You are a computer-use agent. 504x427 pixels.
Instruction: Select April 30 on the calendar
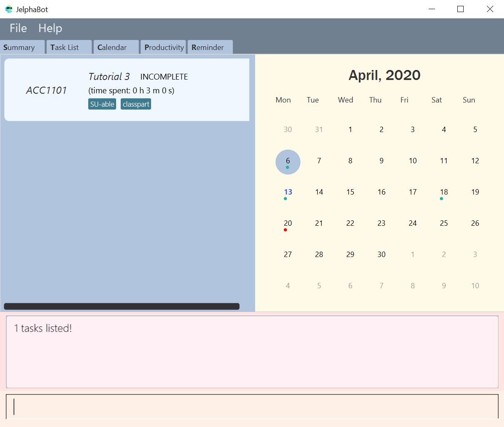pos(381,255)
